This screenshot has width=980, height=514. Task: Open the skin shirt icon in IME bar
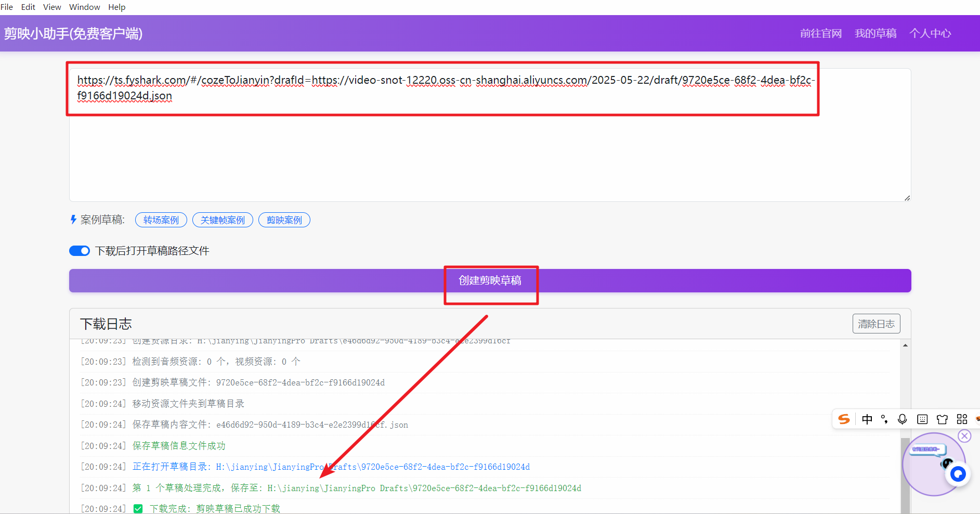pyautogui.click(x=942, y=419)
